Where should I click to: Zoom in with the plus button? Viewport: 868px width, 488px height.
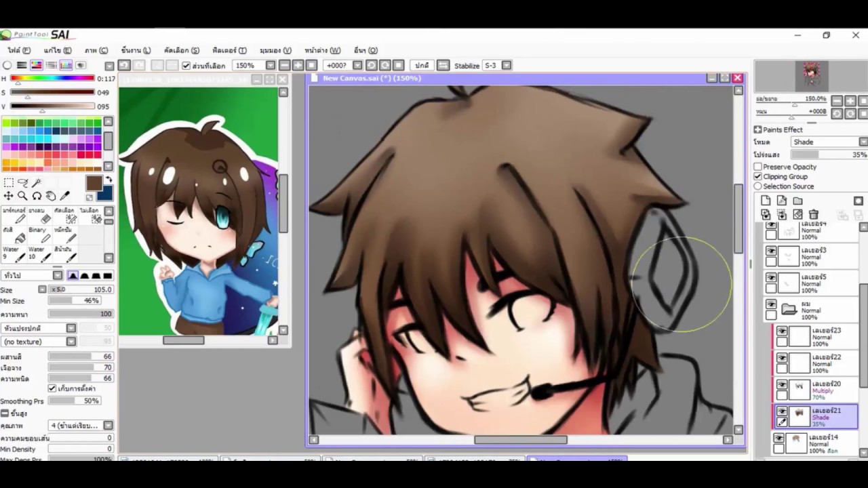298,66
